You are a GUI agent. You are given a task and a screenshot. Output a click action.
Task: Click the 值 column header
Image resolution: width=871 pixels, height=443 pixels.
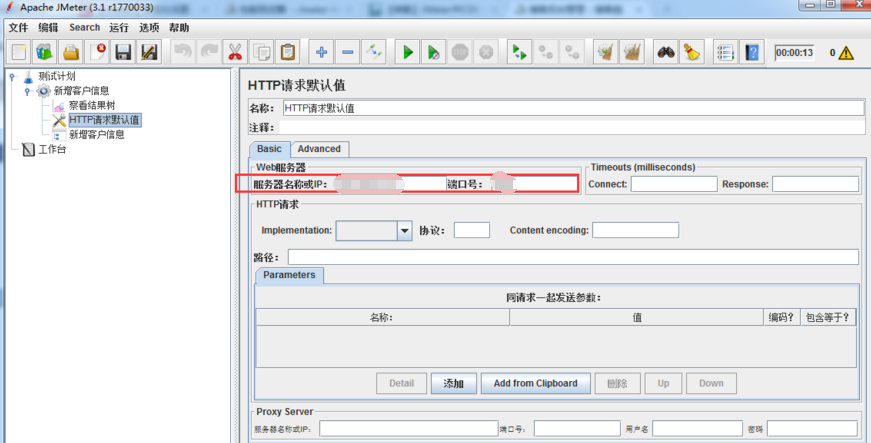[x=637, y=318]
